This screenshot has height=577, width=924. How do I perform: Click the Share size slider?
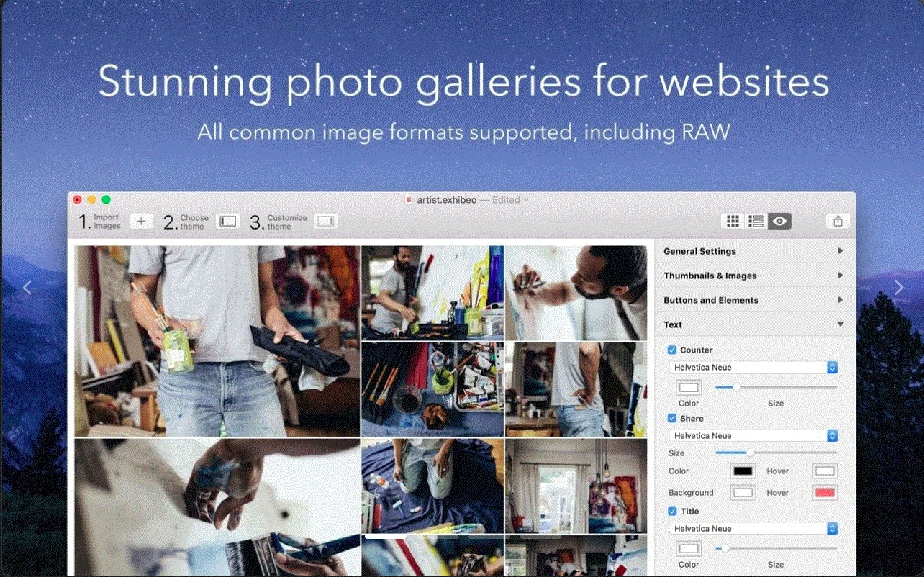[776, 453]
